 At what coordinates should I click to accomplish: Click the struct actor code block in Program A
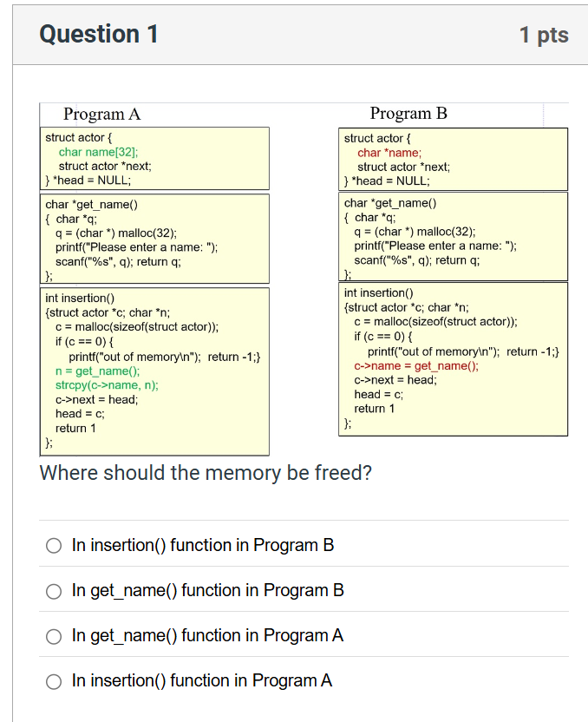[x=154, y=161]
